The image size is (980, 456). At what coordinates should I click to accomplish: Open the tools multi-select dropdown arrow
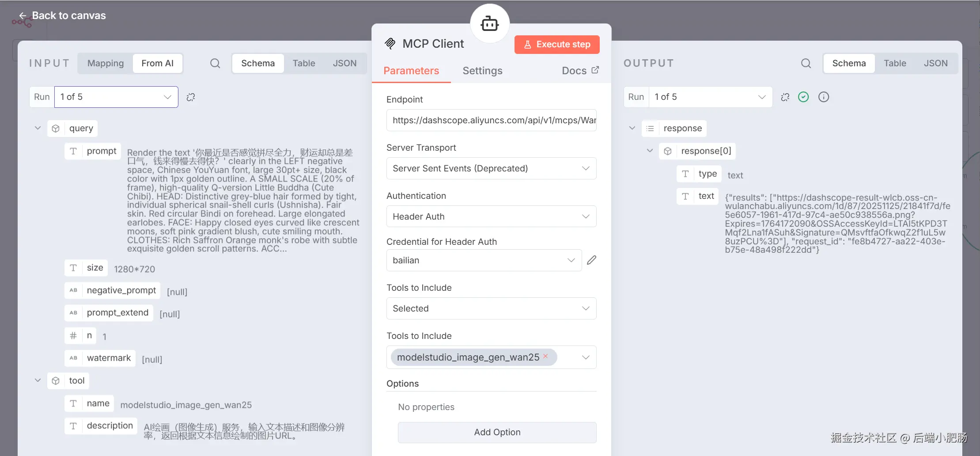point(586,357)
